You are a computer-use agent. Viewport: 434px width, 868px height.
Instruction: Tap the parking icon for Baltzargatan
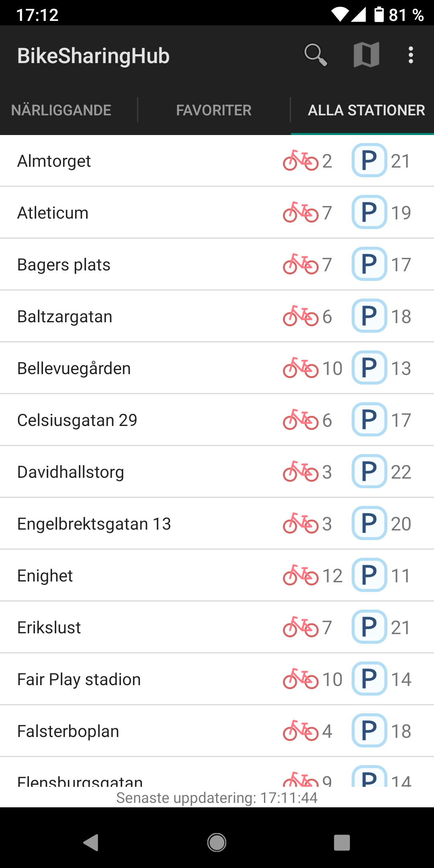click(369, 316)
